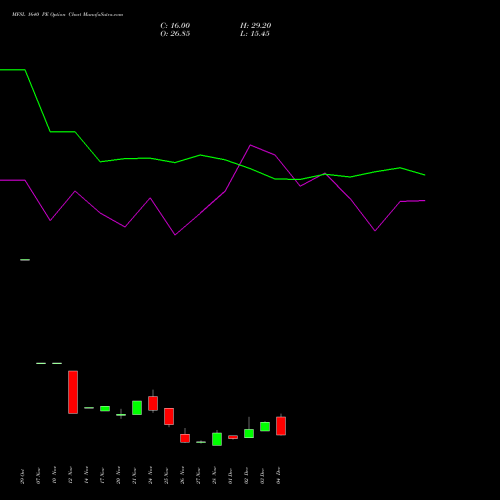Click the green candlestick for 21 Nov

tap(137, 408)
